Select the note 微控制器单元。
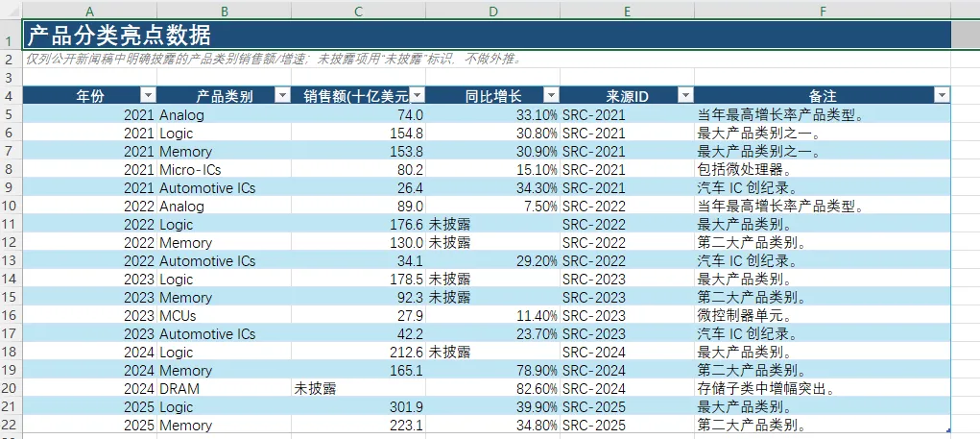The image size is (980, 439). 823,316
